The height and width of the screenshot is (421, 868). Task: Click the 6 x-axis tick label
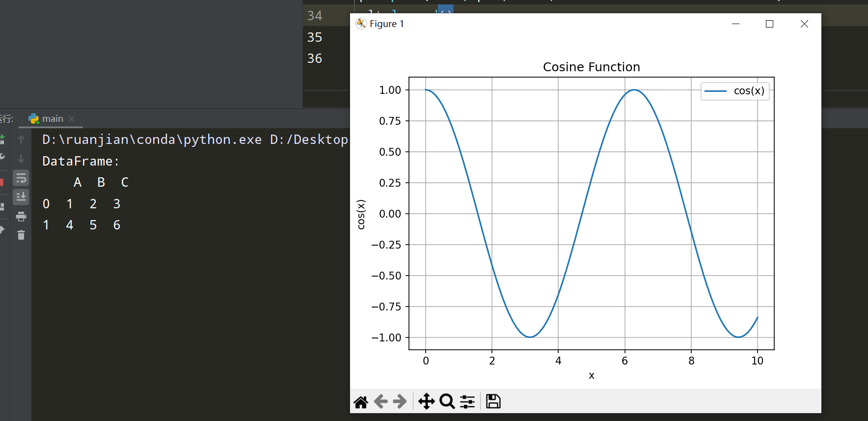624,361
